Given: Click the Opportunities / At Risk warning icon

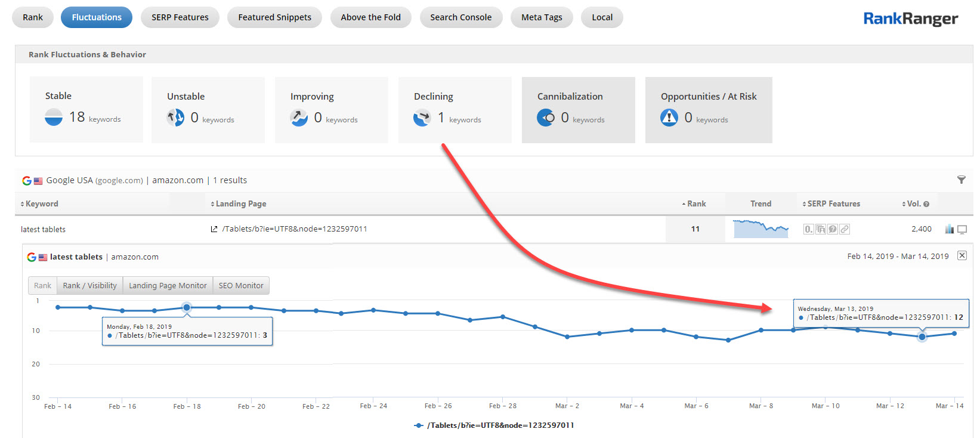Looking at the screenshot, I should pos(669,118).
